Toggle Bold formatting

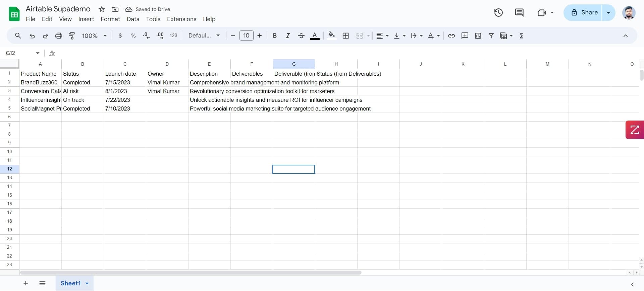pyautogui.click(x=275, y=35)
